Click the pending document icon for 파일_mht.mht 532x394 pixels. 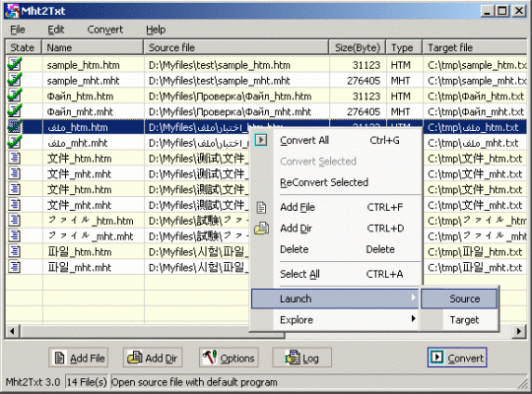coord(15,267)
